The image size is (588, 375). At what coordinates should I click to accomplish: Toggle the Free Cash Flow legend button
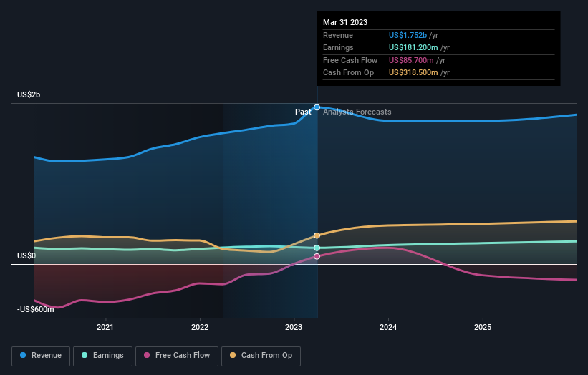click(177, 356)
